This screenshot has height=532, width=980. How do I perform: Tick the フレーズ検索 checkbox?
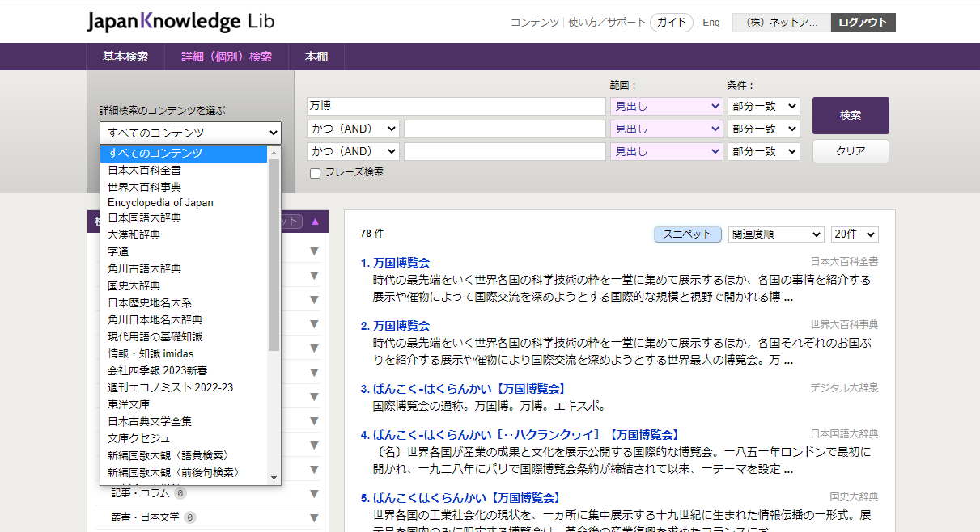[316, 173]
